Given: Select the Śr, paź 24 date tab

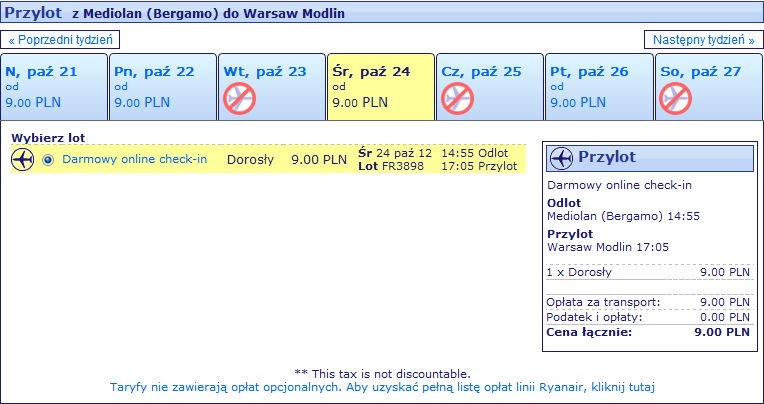Looking at the screenshot, I should click(381, 87).
